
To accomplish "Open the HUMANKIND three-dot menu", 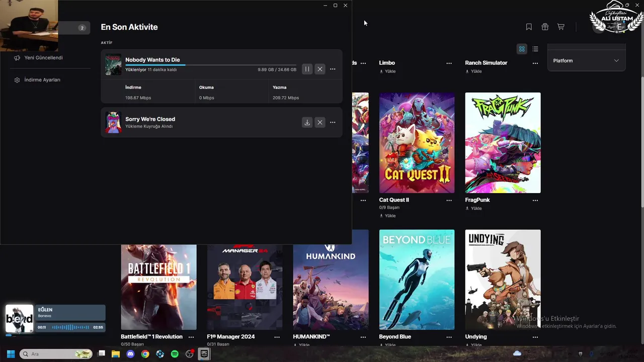I will (x=363, y=337).
